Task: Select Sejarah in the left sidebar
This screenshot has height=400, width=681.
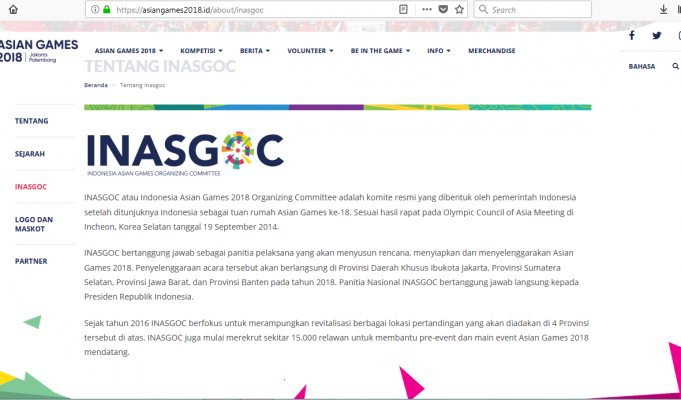Action: 30,154
